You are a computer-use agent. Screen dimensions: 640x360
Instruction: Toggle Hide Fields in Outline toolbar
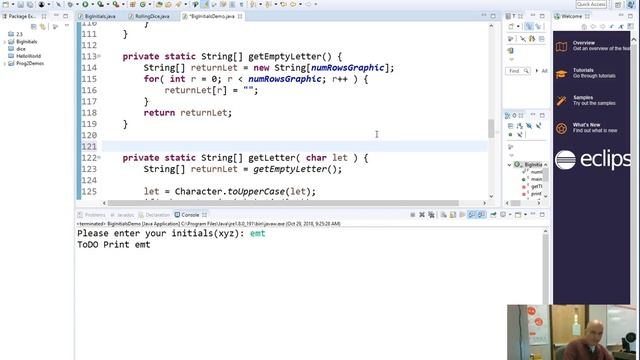tap(529, 126)
